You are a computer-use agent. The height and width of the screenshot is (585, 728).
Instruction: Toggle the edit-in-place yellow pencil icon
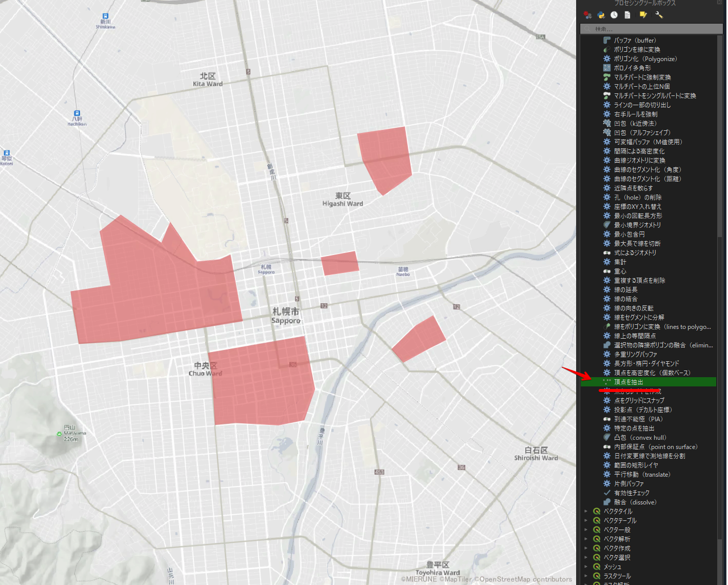[x=643, y=15]
